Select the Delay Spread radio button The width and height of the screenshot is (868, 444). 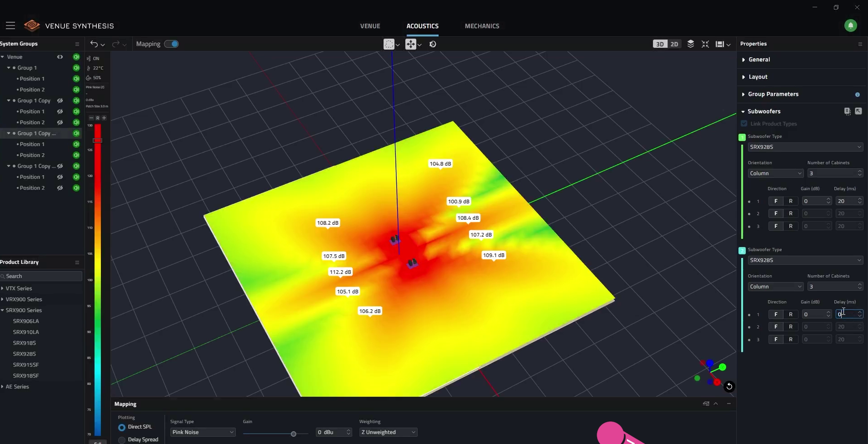tap(122, 439)
